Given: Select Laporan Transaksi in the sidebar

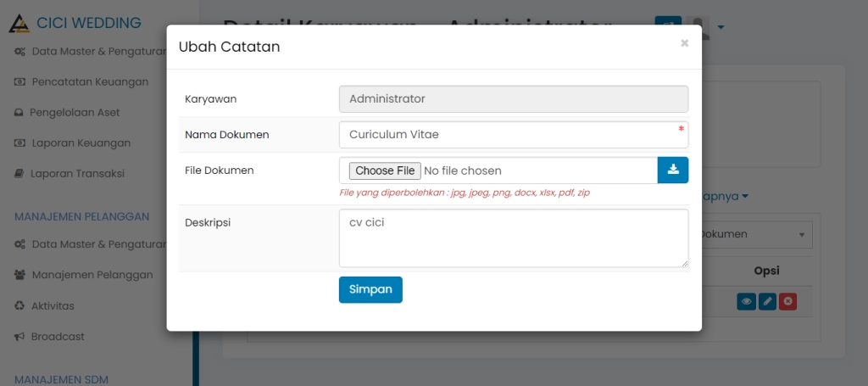Looking at the screenshot, I should 77,173.
